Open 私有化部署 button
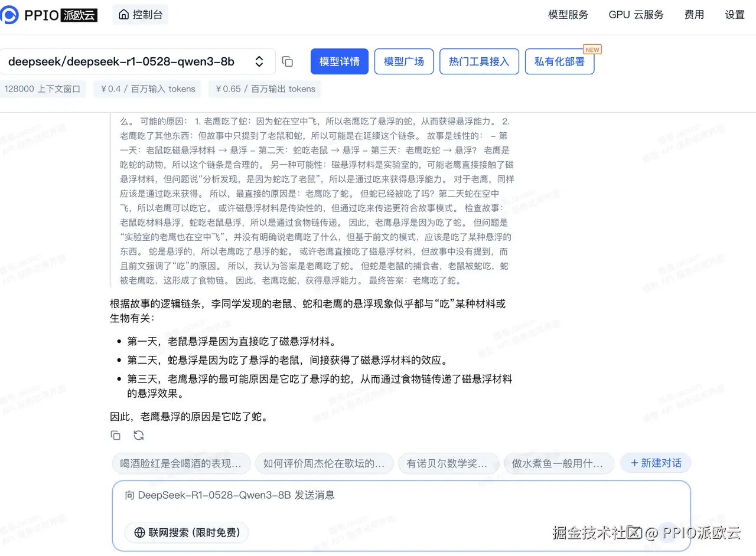 [559, 61]
